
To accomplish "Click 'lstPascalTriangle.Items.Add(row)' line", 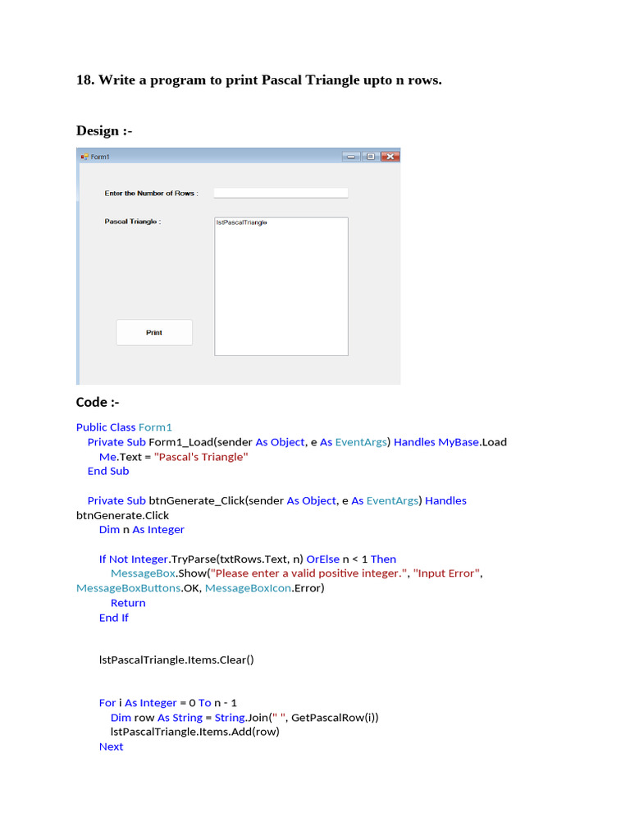I will [195, 732].
